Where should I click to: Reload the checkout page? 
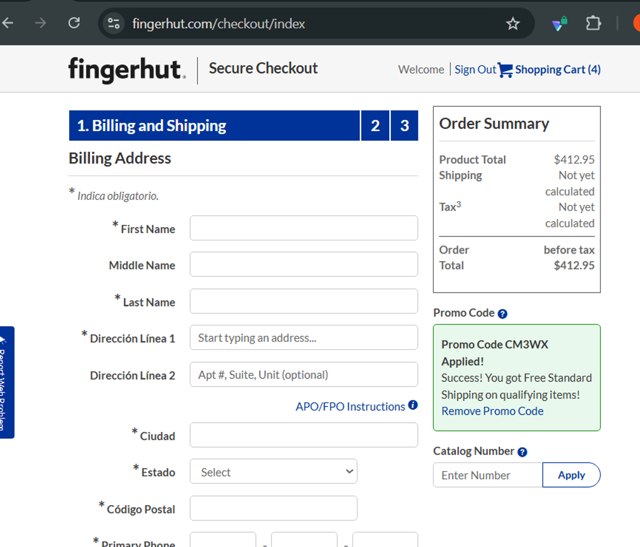pos(74,23)
